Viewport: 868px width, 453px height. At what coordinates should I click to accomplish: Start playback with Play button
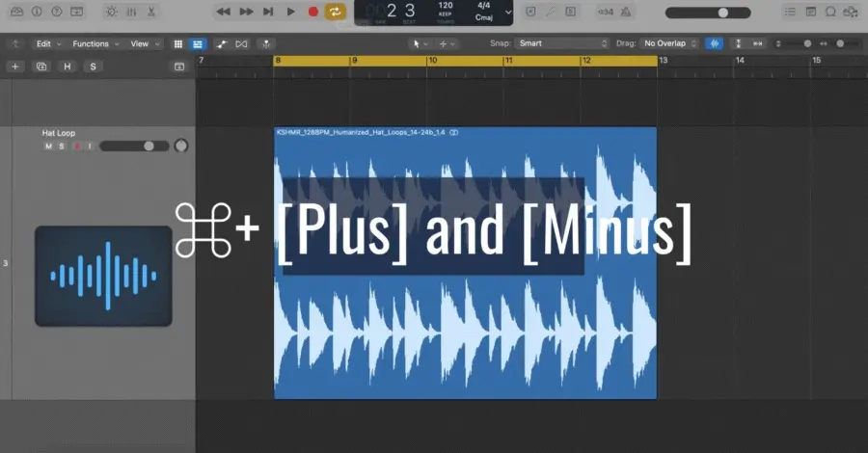290,12
